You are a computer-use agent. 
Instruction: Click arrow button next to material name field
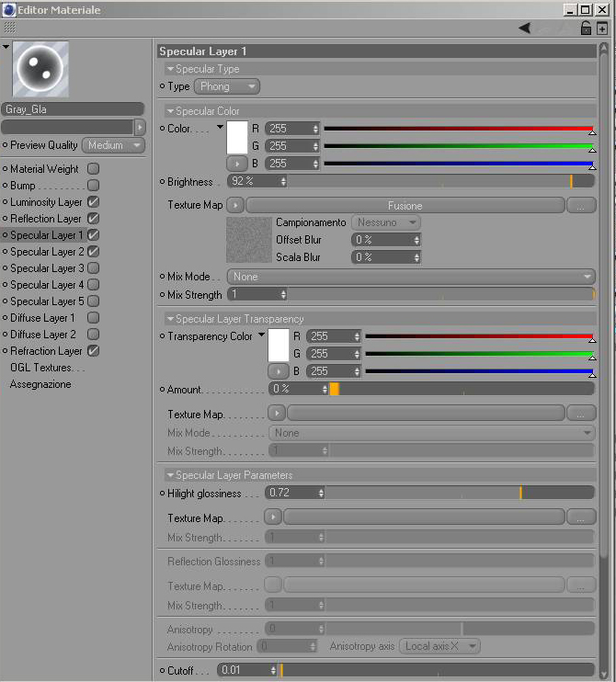[x=140, y=128]
